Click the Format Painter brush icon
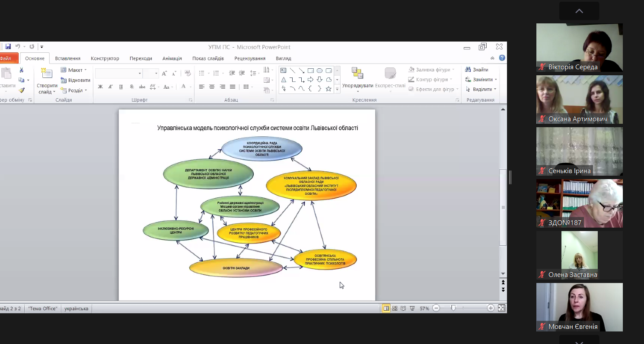The height and width of the screenshot is (344, 644). [22, 90]
